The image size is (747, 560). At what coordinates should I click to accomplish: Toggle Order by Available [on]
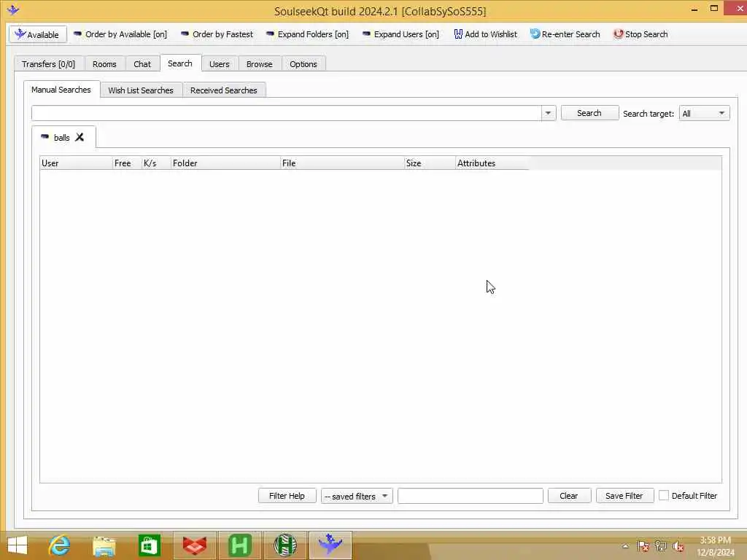(120, 34)
